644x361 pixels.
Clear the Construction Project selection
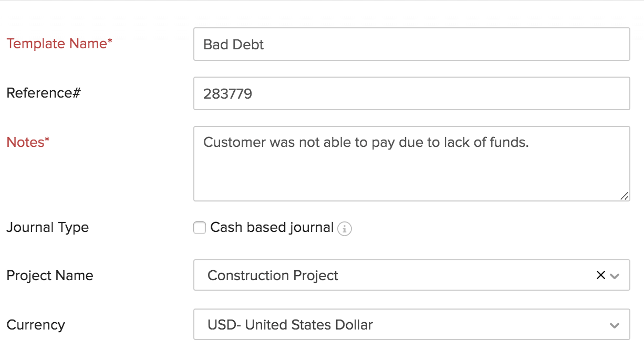tap(600, 275)
